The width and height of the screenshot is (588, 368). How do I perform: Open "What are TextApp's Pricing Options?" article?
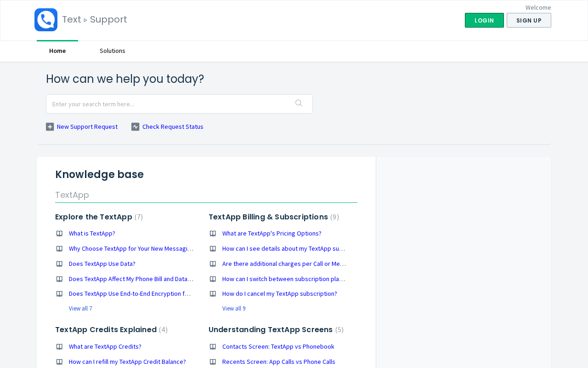[x=271, y=234]
